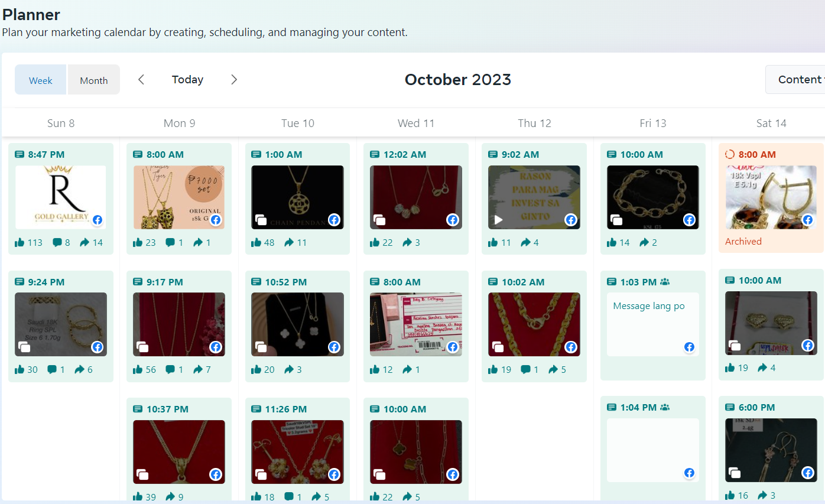Switch to the Week view tab
825x504 pixels.
click(x=41, y=80)
